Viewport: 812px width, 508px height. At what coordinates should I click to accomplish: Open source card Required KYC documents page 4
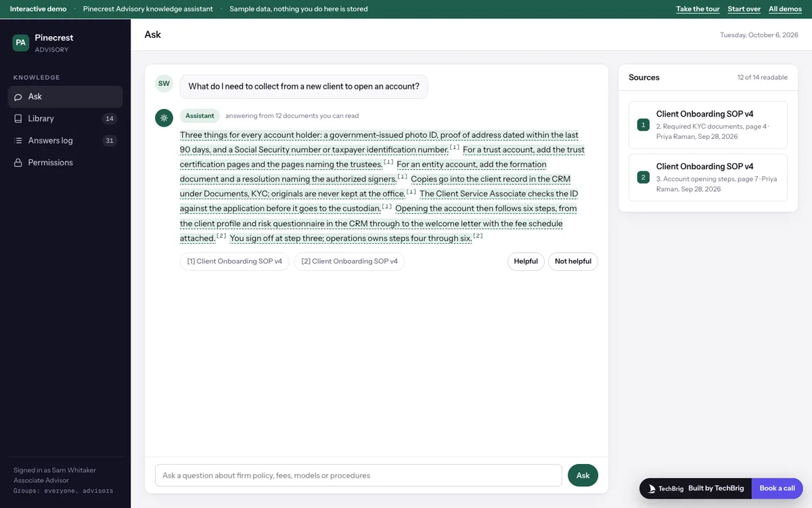(708, 125)
